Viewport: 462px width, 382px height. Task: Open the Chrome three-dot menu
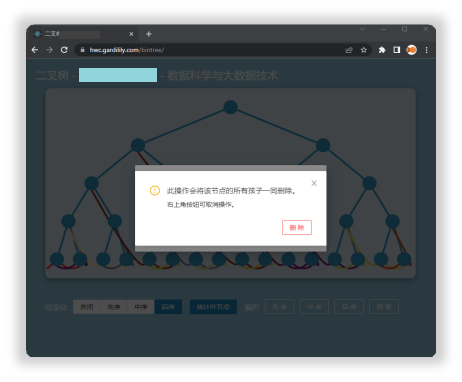[x=426, y=50]
